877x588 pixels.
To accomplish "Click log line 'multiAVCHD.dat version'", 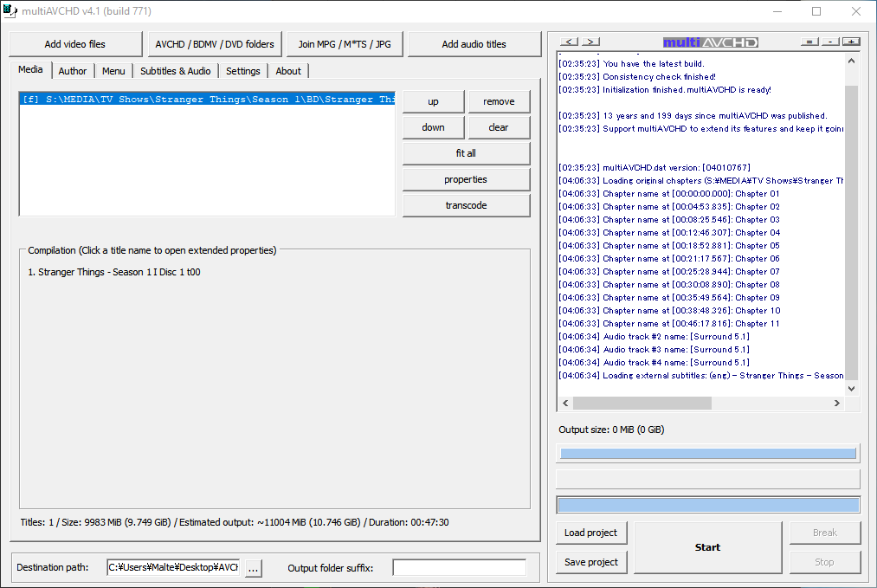I will click(655, 167).
